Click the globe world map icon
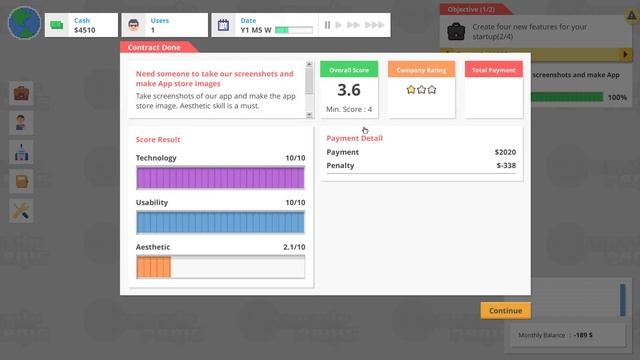Image resolution: width=640 pixels, height=360 pixels. coord(24,23)
